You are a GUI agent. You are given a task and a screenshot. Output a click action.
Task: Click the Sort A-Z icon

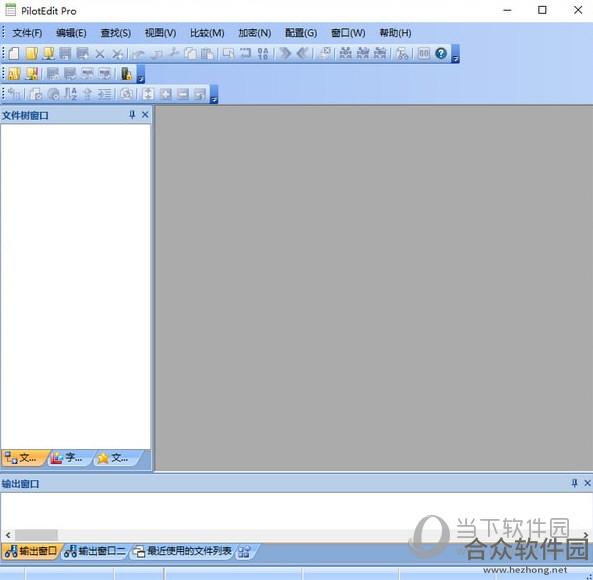pos(71,94)
